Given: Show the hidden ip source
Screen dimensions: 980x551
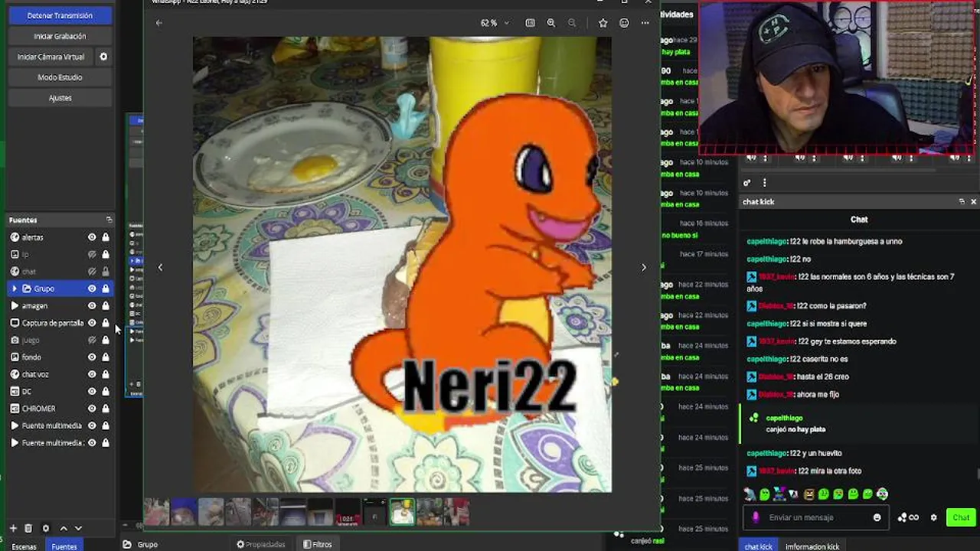Looking at the screenshot, I should [x=92, y=254].
